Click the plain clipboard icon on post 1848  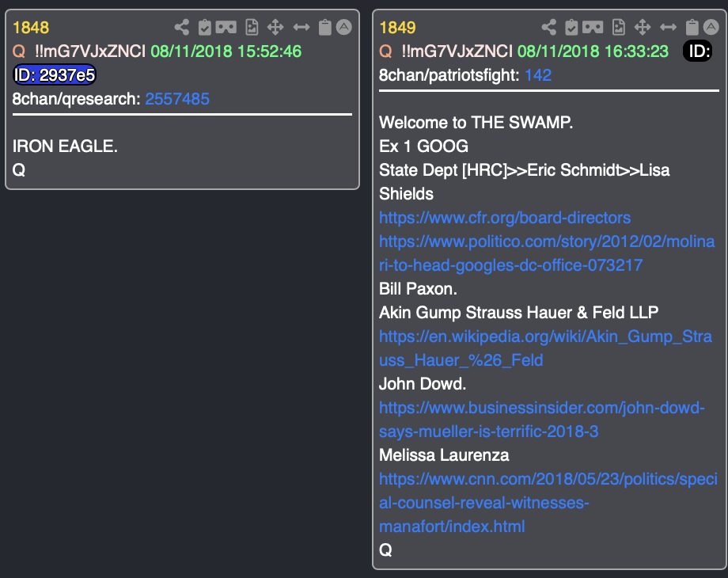pos(325,28)
